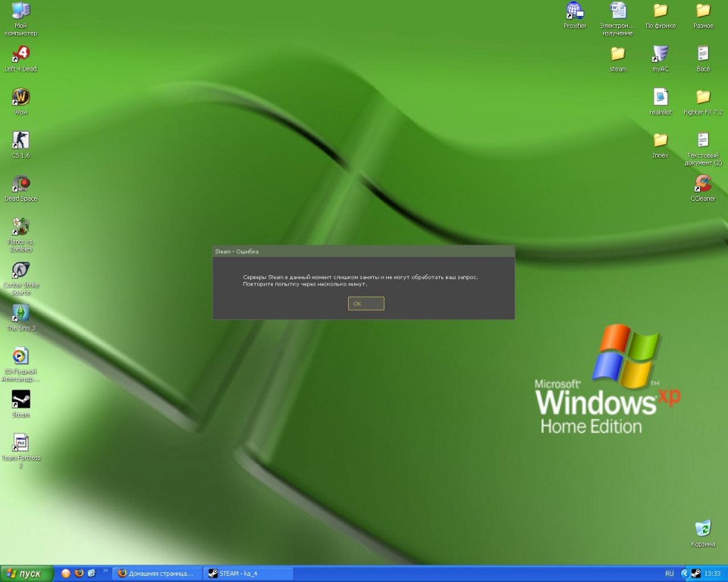Select the Электрон... излучение document icon
This screenshot has width=728, height=582.
click(617, 18)
